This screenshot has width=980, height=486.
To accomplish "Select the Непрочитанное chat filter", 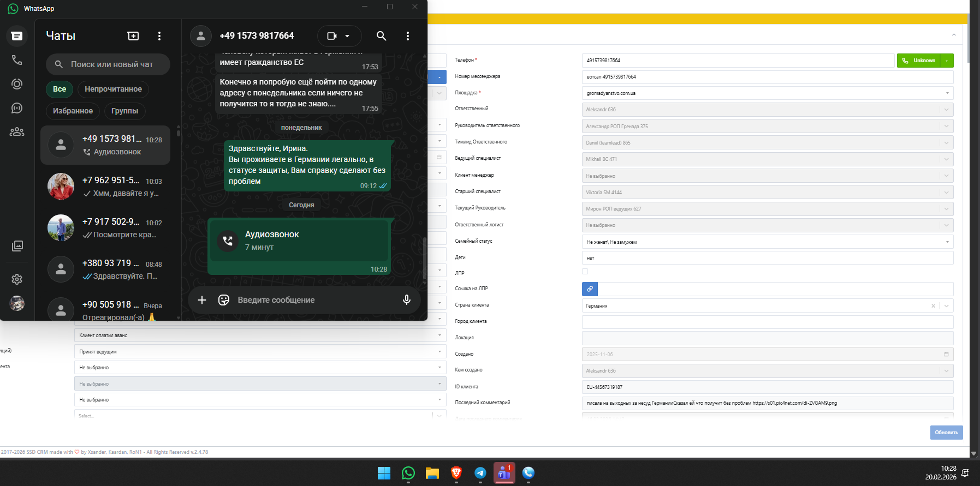I will [113, 89].
